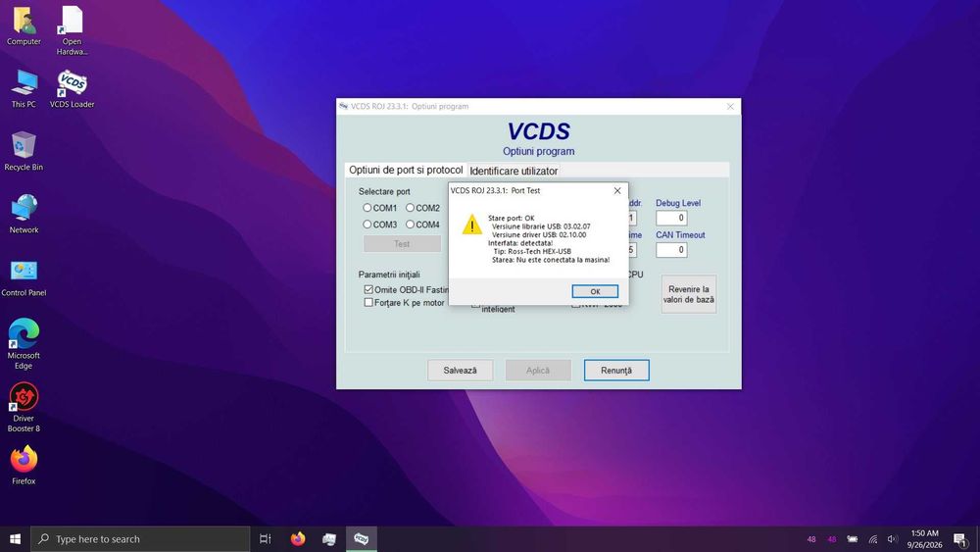
Task: Select the COM1 port radio button
Action: 367,208
